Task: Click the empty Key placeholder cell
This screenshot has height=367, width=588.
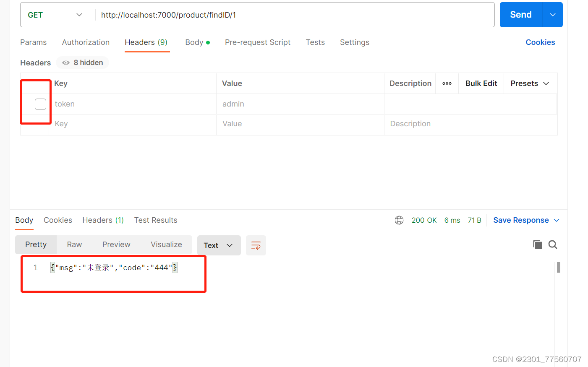Action: pos(133,124)
